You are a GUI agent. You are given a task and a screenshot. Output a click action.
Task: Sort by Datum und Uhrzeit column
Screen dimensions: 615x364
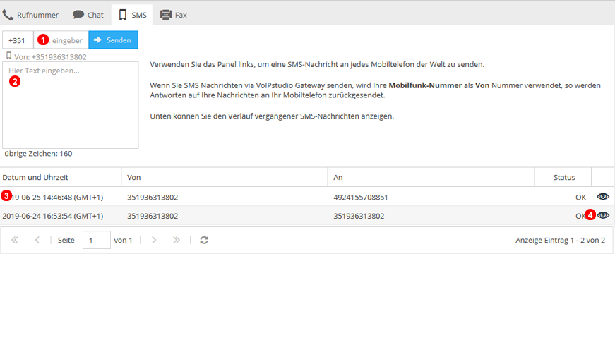61,177
